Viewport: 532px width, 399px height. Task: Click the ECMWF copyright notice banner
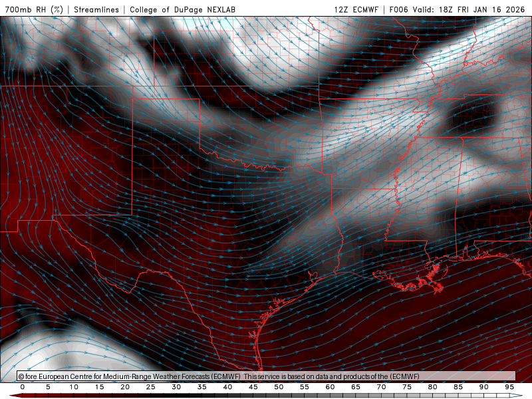tap(267, 376)
